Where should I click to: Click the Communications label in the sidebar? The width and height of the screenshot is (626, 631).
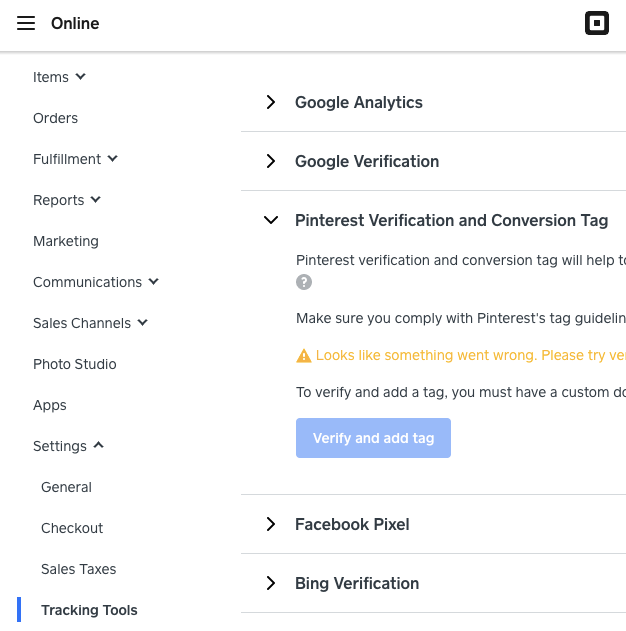[87, 283]
